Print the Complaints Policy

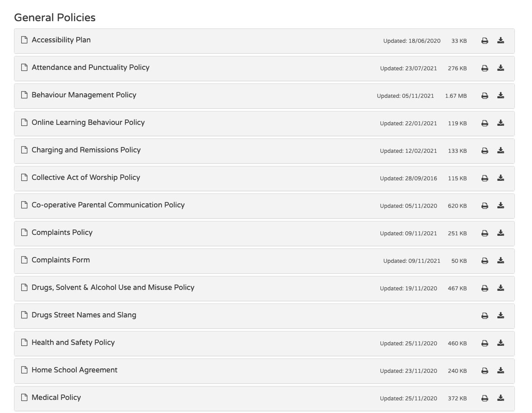(x=485, y=233)
